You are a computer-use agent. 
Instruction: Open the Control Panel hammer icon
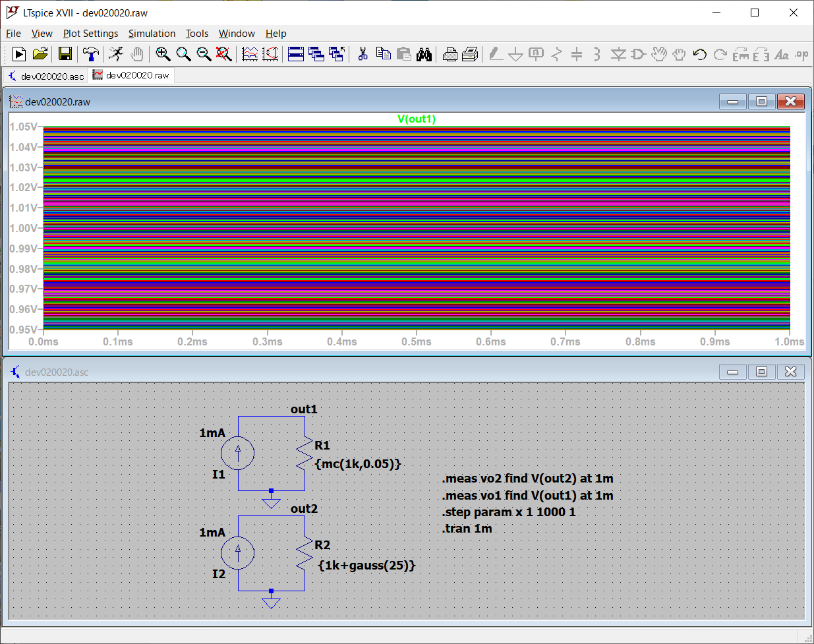pos(91,54)
